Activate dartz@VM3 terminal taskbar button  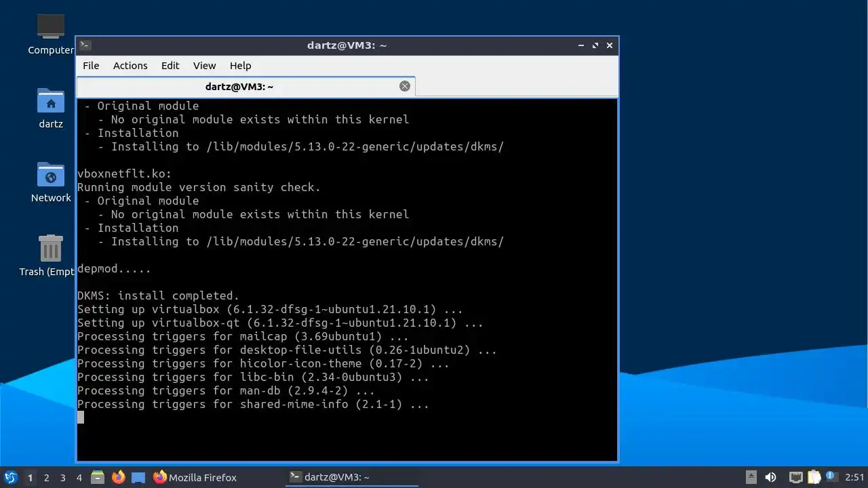tap(351, 477)
